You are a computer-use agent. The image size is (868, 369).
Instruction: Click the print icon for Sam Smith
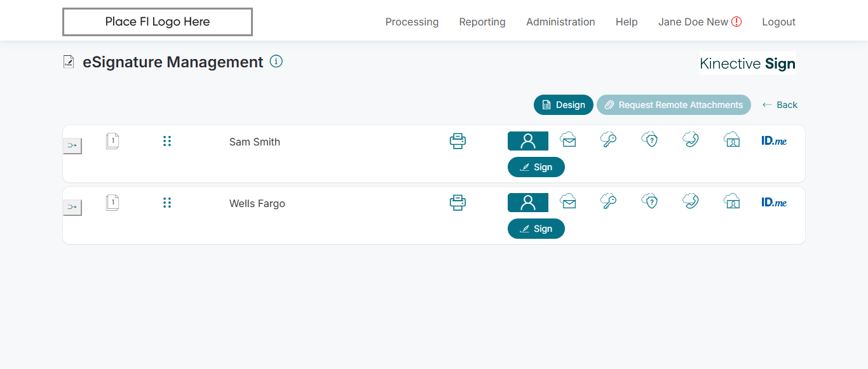[458, 141]
